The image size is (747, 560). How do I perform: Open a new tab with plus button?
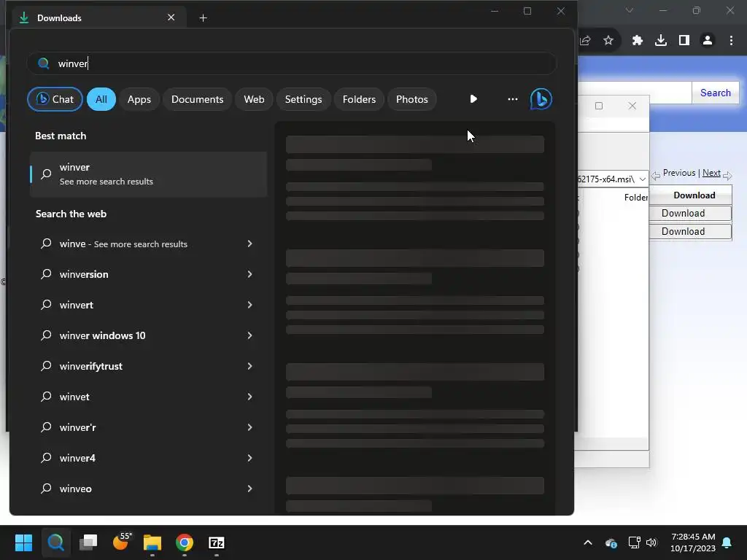[x=203, y=18]
